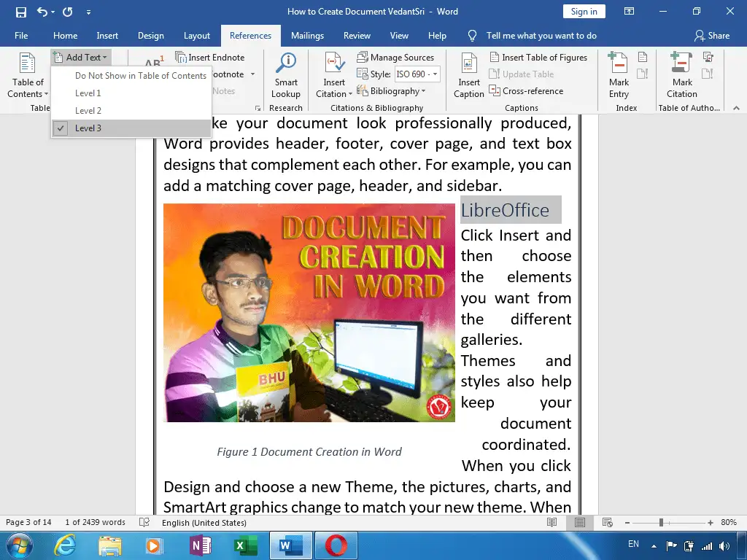Switch to Web Layout view
Screen dimensions: 747x560
click(607, 522)
